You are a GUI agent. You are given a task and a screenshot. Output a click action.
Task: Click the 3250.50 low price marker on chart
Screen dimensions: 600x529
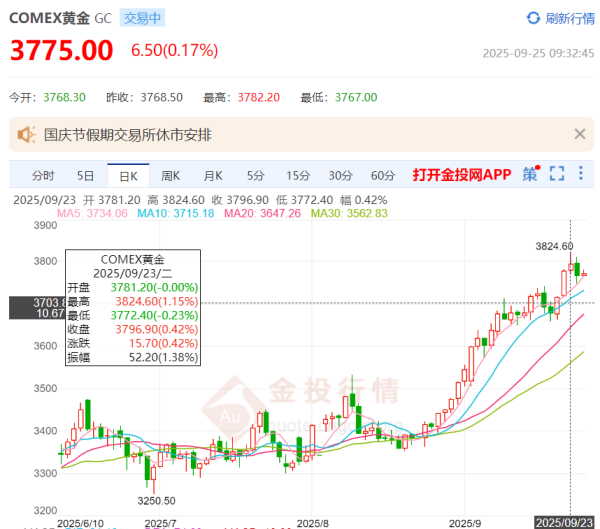click(x=158, y=500)
